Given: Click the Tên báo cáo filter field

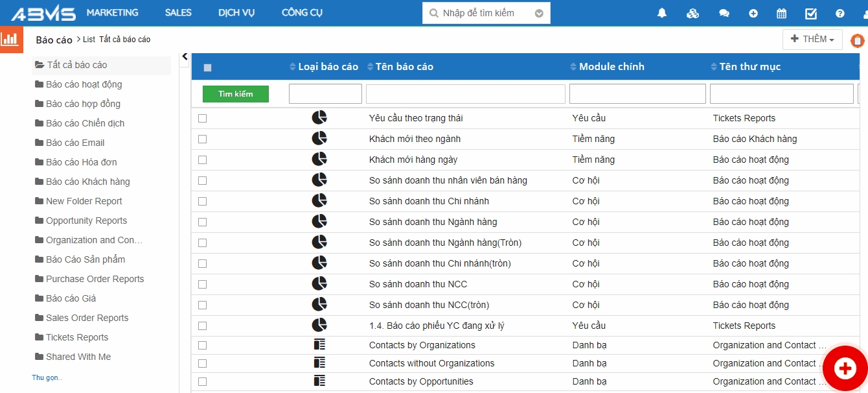Looking at the screenshot, I should click(x=465, y=94).
